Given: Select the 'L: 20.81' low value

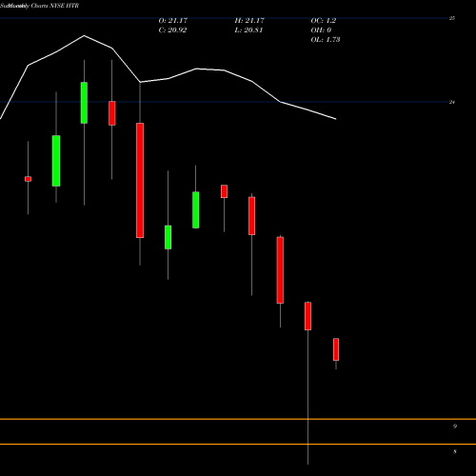Looking at the screenshot, I should pos(248,30).
